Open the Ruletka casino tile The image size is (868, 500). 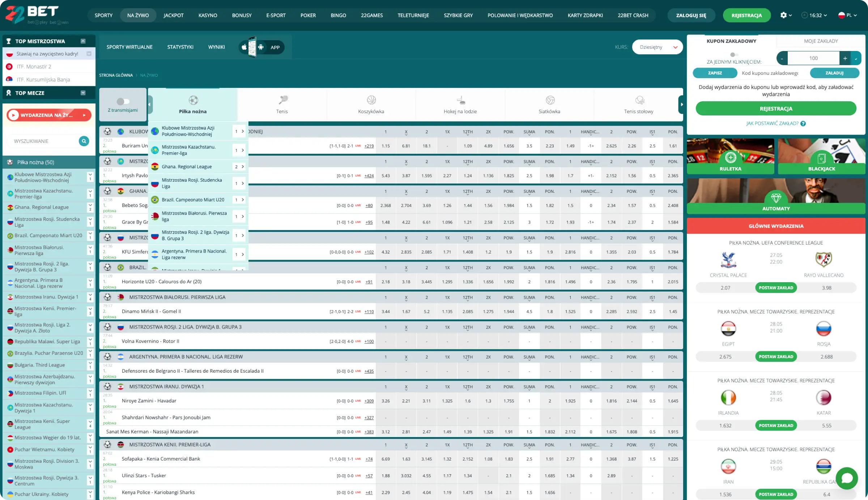coord(731,156)
